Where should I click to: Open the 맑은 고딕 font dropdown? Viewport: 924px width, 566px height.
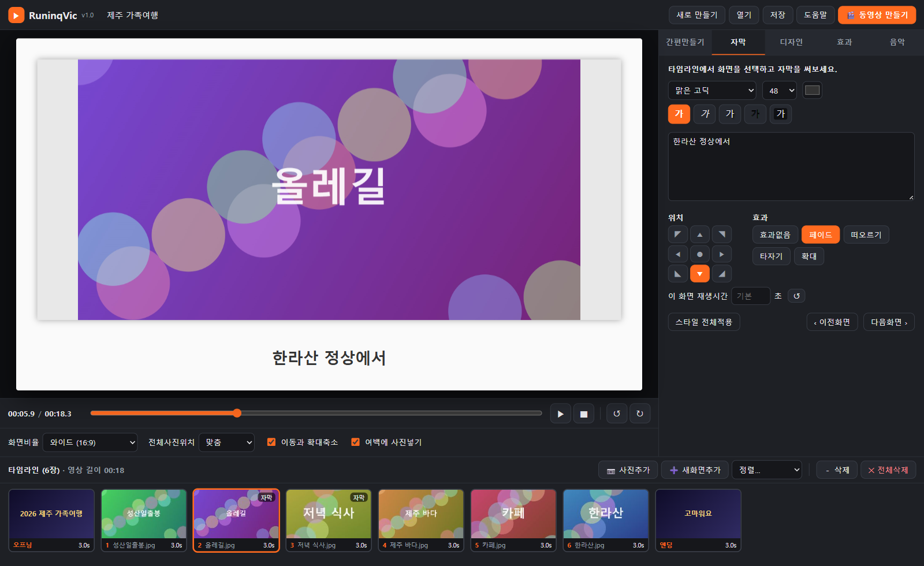712,90
